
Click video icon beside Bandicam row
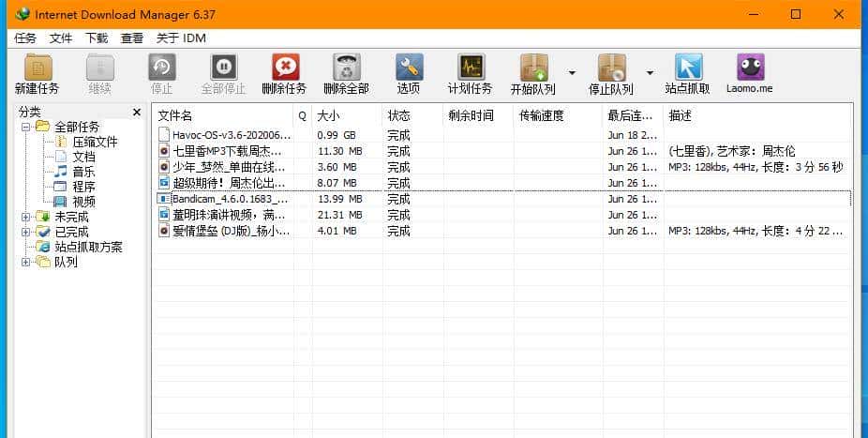[x=163, y=199]
